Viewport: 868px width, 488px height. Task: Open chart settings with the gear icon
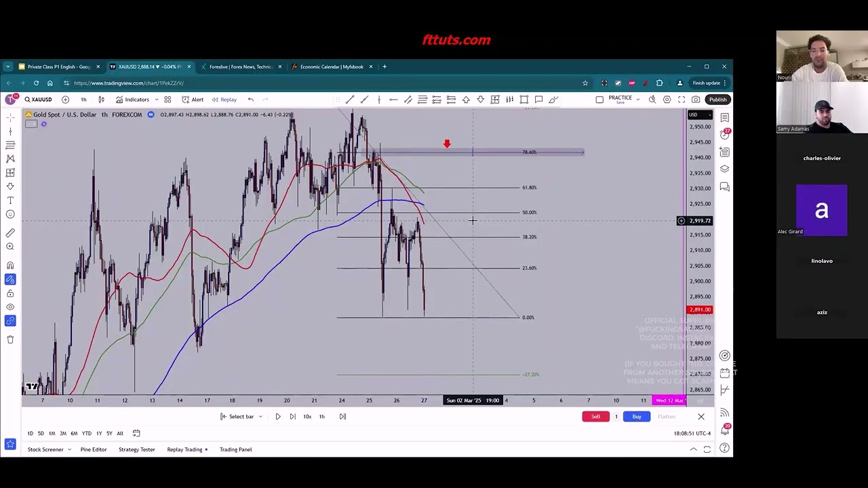tap(667, 100)
